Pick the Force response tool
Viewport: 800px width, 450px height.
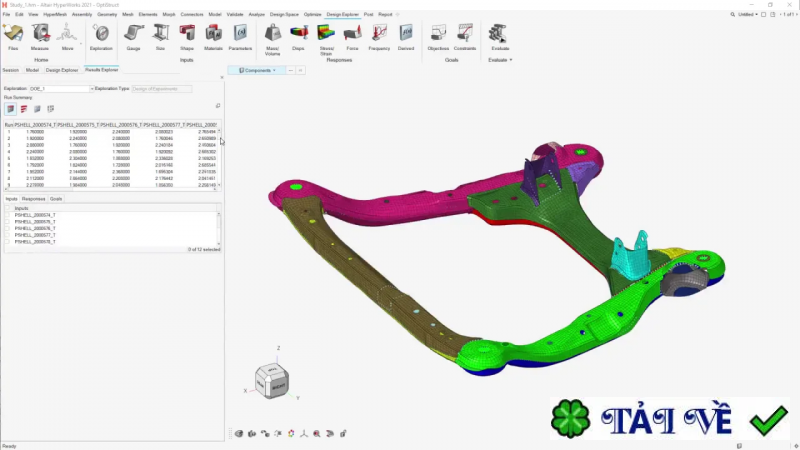pos(353,37)
